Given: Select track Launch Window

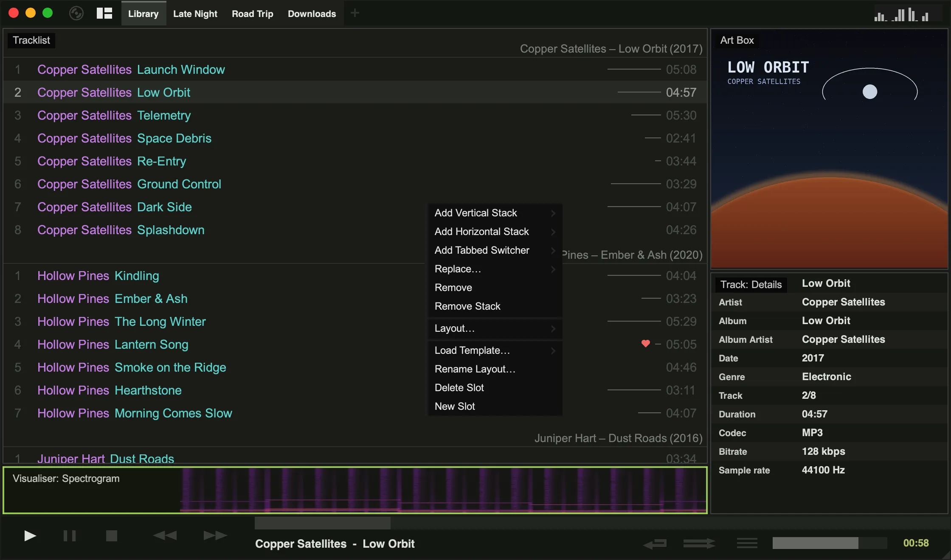Looking at the screenshot, I should 355,70.
